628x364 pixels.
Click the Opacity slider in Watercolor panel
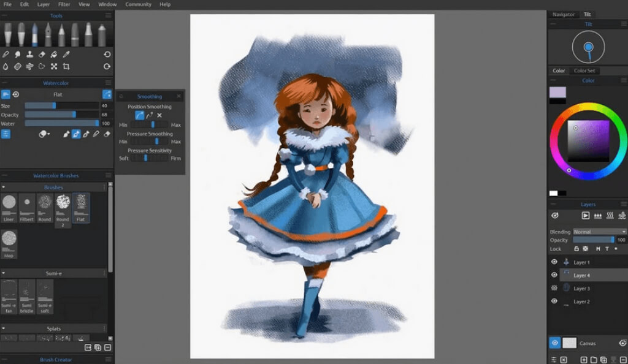tap(61, 115)
